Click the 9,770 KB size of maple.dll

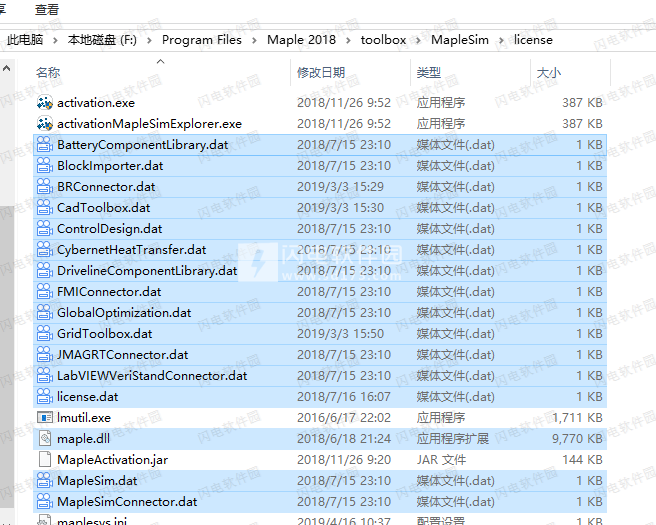coord(577,438)
